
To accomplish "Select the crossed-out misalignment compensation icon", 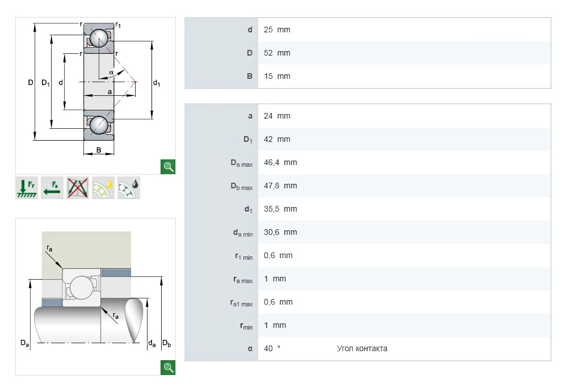I will click(x=78, y=188).
